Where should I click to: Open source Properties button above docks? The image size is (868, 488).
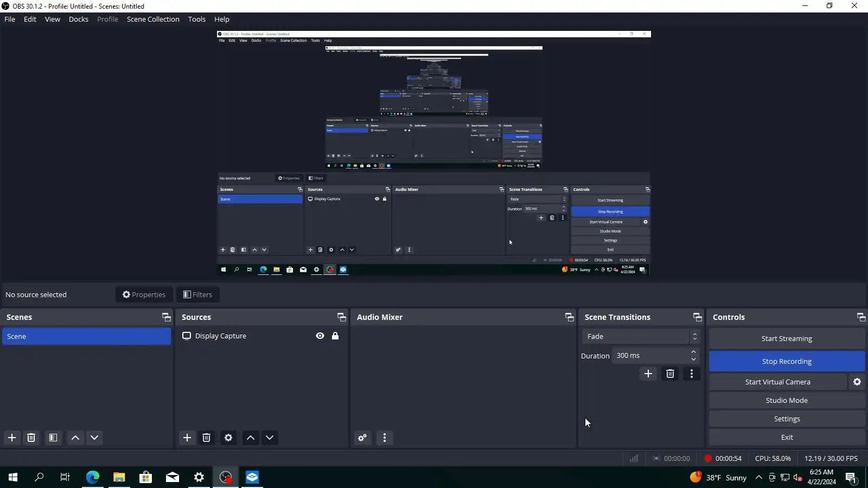click(144, 294)
